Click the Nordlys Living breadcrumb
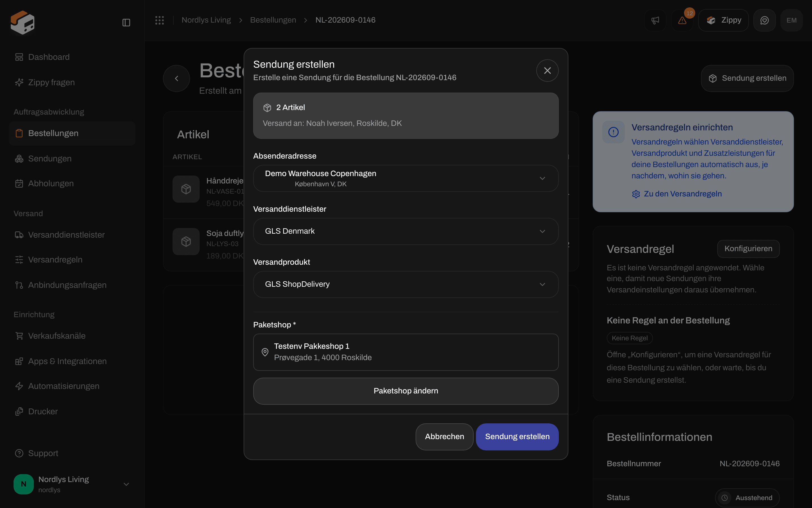The image size is (812, 508). pyautogui.click(x=206, y=20)
